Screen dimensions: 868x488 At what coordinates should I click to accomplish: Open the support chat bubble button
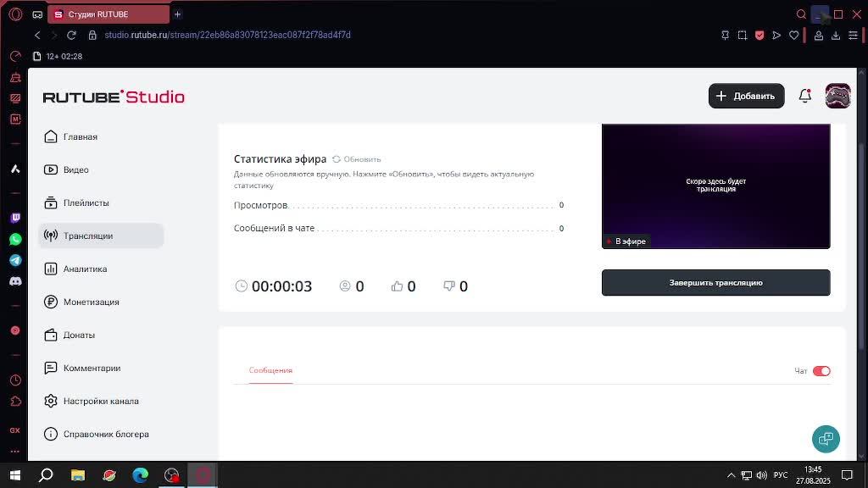click(826, 439)
